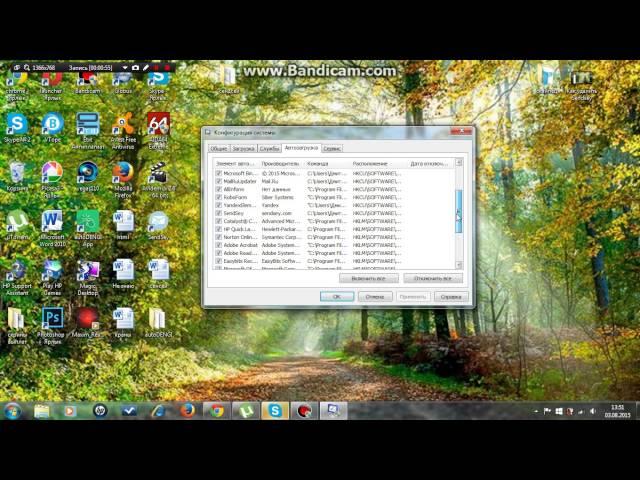Viewport: 640px width, 480px height.
Task: Open Mozilla Firefox desktop shortcut
Action: click(x=122, y=174)
